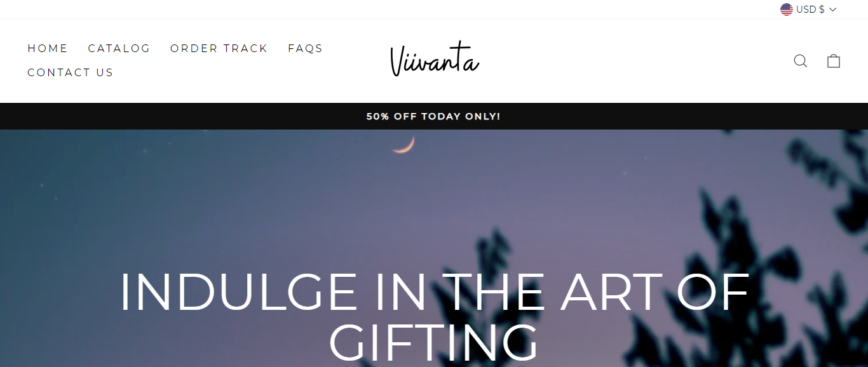Go to the HOME menu item
868x367 pixels.
point(48,48)
